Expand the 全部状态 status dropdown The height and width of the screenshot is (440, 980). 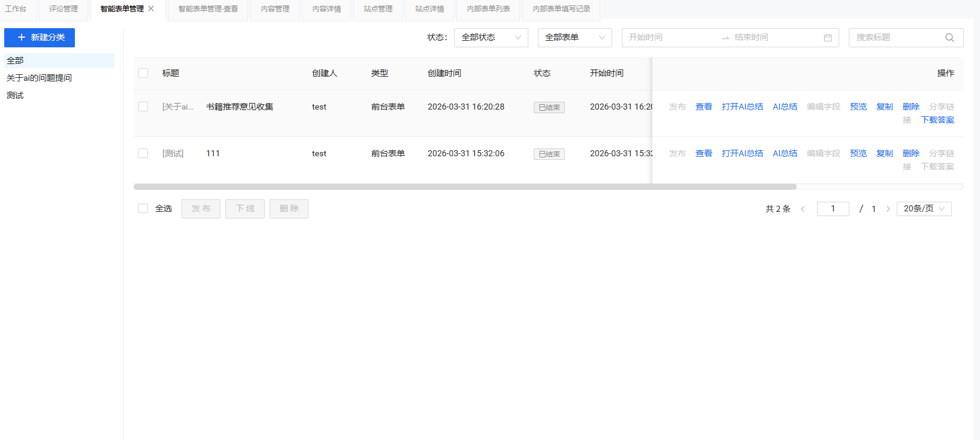click(x=491, y=37)
